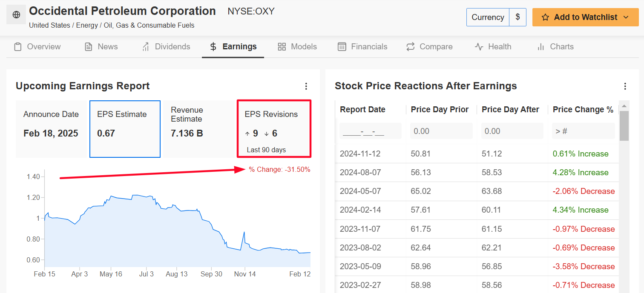Click the globe icon beside company name
Screen dimensions: 644x293
[16, 15]
